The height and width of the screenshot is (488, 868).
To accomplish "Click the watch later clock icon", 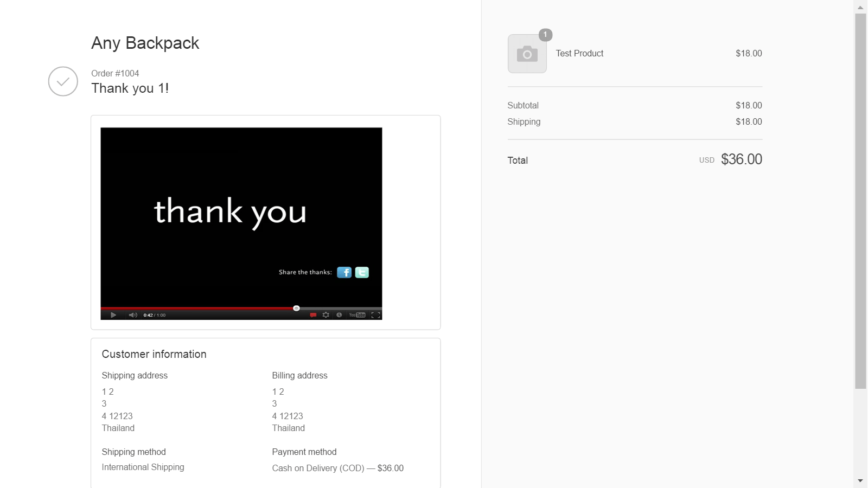I will coord(339,315).
